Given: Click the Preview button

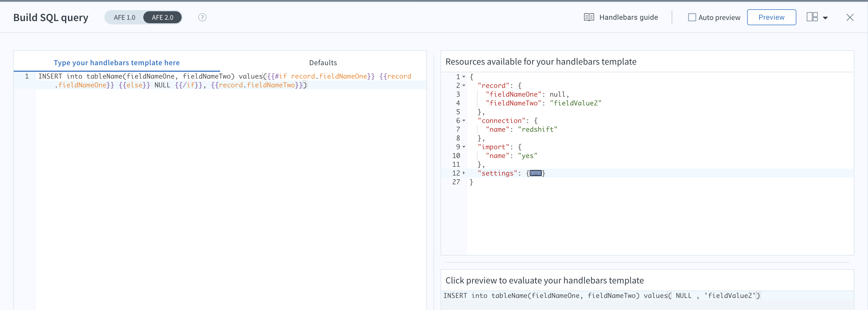Looking at the screenshot, I should click(x=771, y=17).
